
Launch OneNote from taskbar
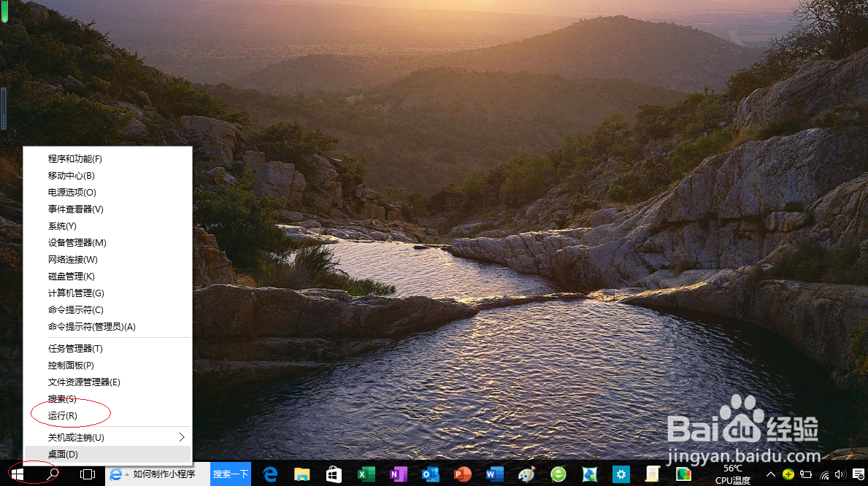pyautogui.click(x=398, y=474)
